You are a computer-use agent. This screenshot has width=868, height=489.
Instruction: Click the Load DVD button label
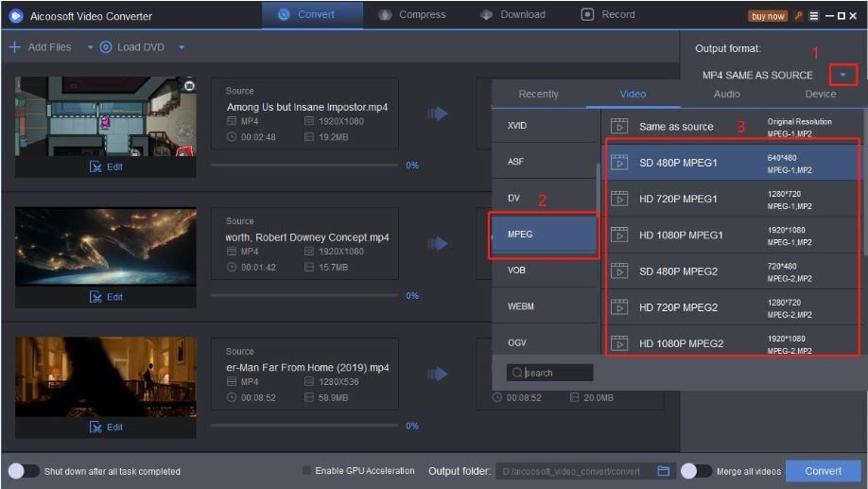point(141,47)
